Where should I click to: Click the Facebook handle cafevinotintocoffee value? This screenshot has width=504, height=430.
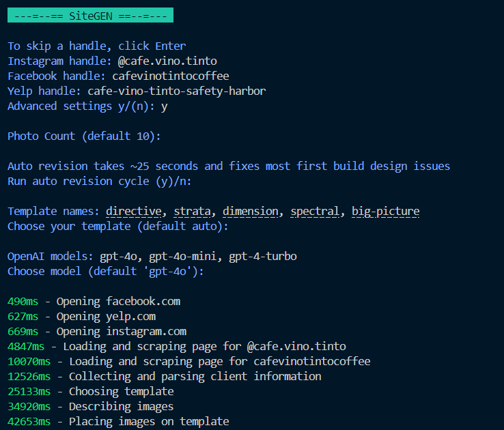coord(170,76)
